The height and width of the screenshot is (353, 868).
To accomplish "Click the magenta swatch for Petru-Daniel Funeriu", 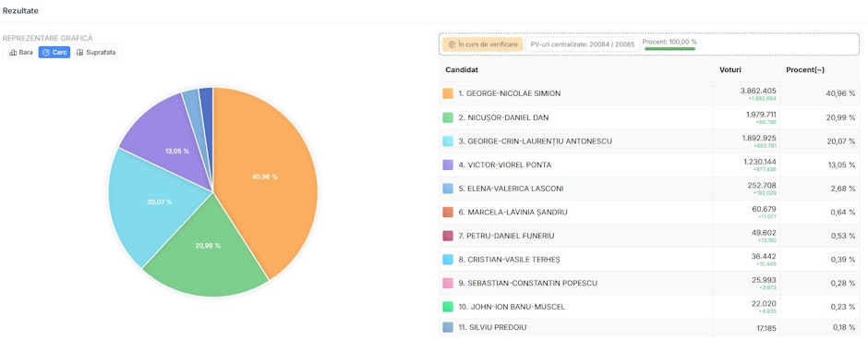I will click(x=448, y=236).
